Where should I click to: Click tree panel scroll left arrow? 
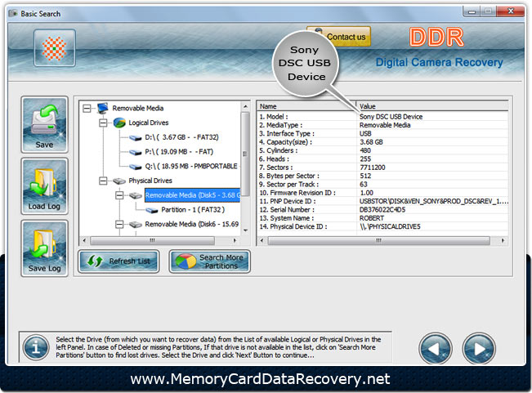pos(84,240)
